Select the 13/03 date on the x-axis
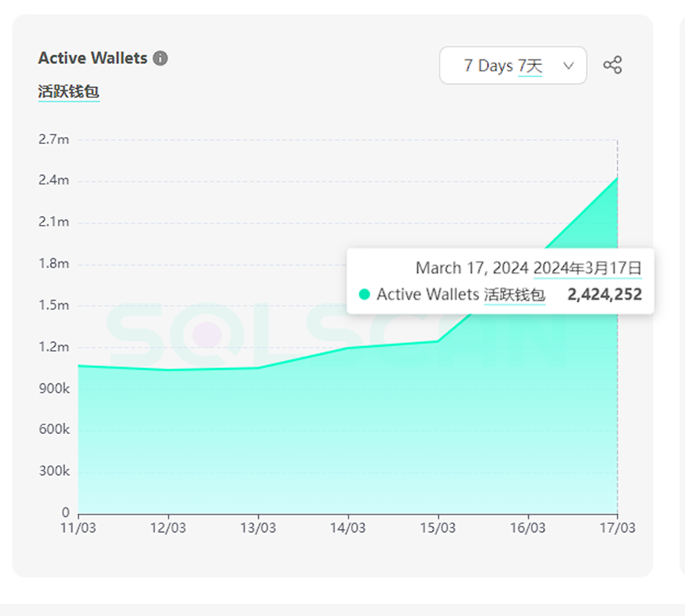The image size is (685, 616). click(258, 528)
